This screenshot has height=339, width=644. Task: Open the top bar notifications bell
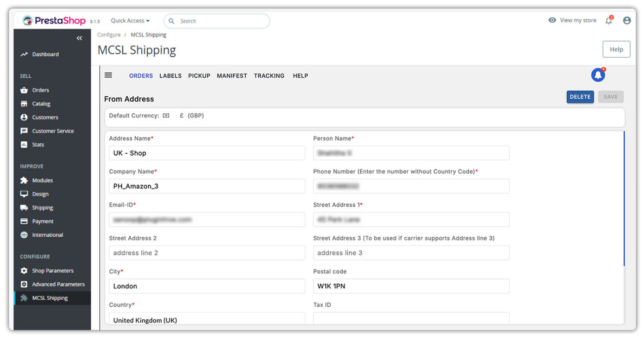[x=609, y=20]
